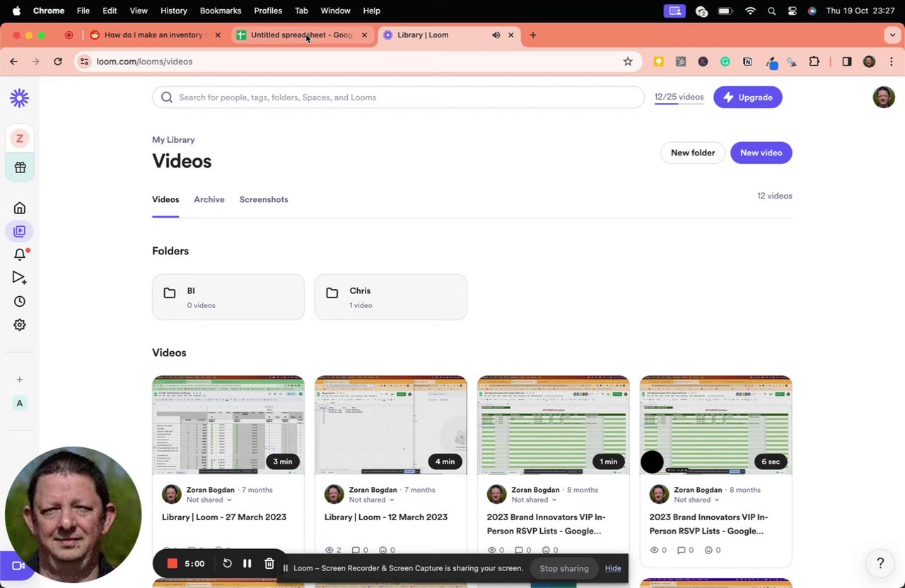905x588 pixels.
Task: Reload the page
Action: (x=58, y=61)
